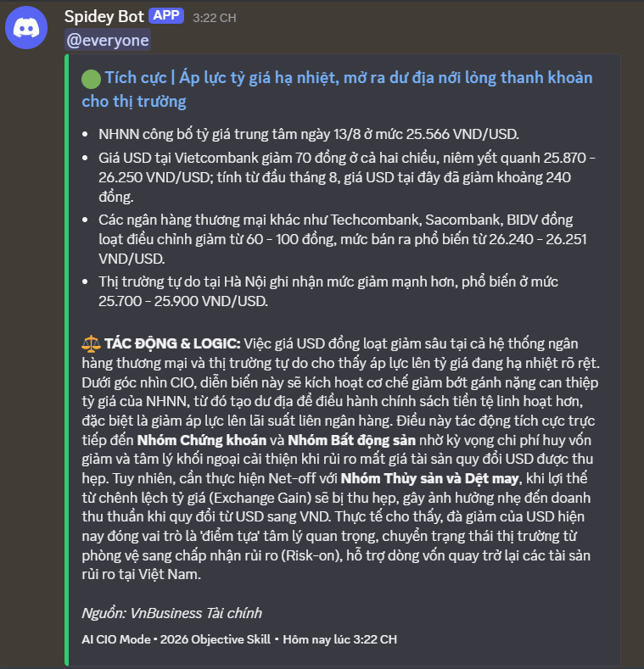Select the bold 'Nhóm Chứng khoán' text

pos(202,440)
